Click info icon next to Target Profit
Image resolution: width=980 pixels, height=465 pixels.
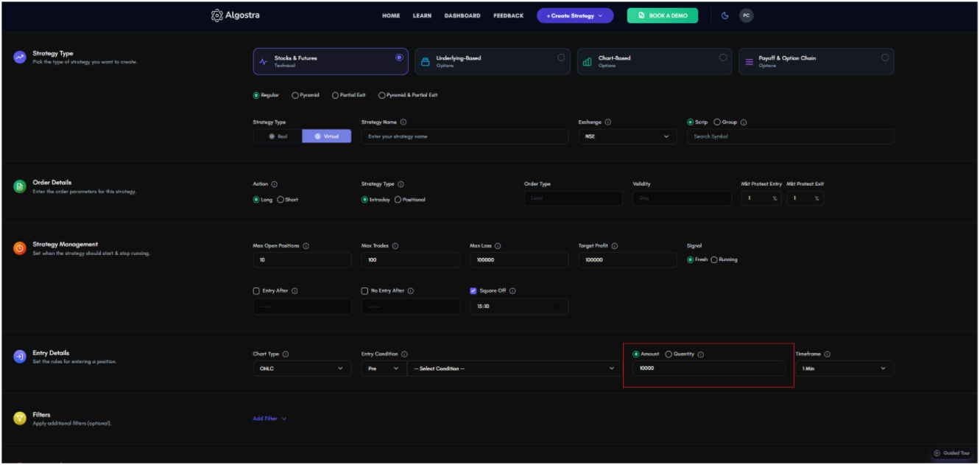(615, 246)
